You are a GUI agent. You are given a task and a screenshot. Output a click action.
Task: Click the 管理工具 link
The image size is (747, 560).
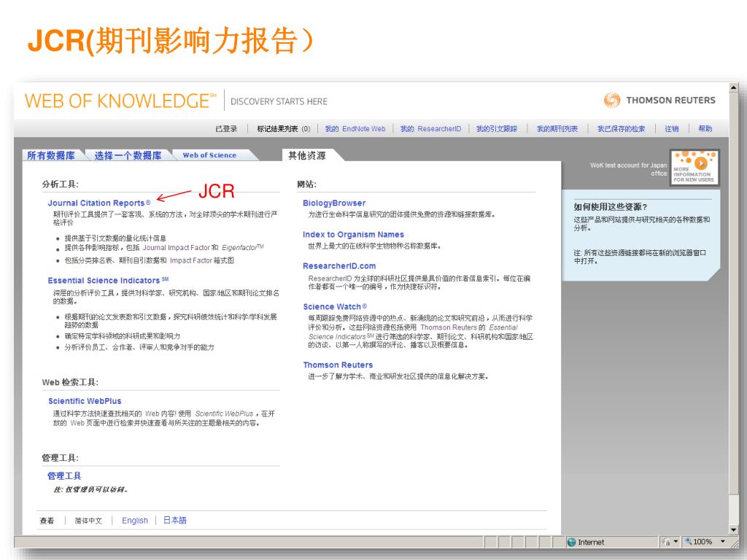tap(64, 475)
